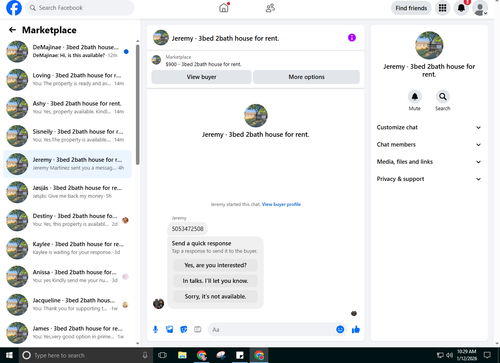Screen dimensions: 500x363
Task: Click the $900 listing thumbnail in chat header
Action: (156, 60)
